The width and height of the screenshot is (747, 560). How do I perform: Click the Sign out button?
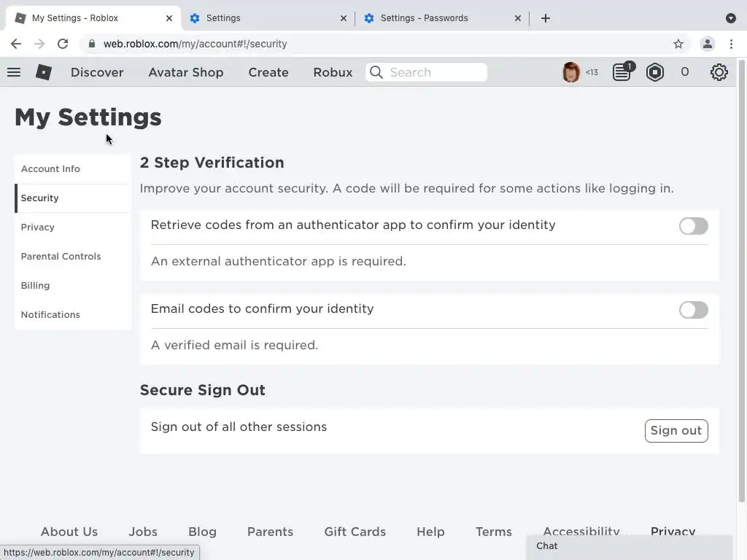click(676, 431)
